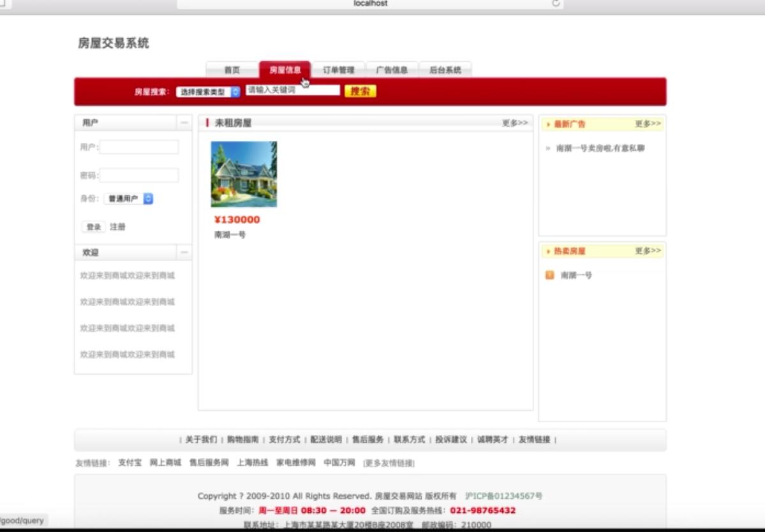Open the 投诉建议 footer link
765x532 pixels.
[x=451, y=440]
